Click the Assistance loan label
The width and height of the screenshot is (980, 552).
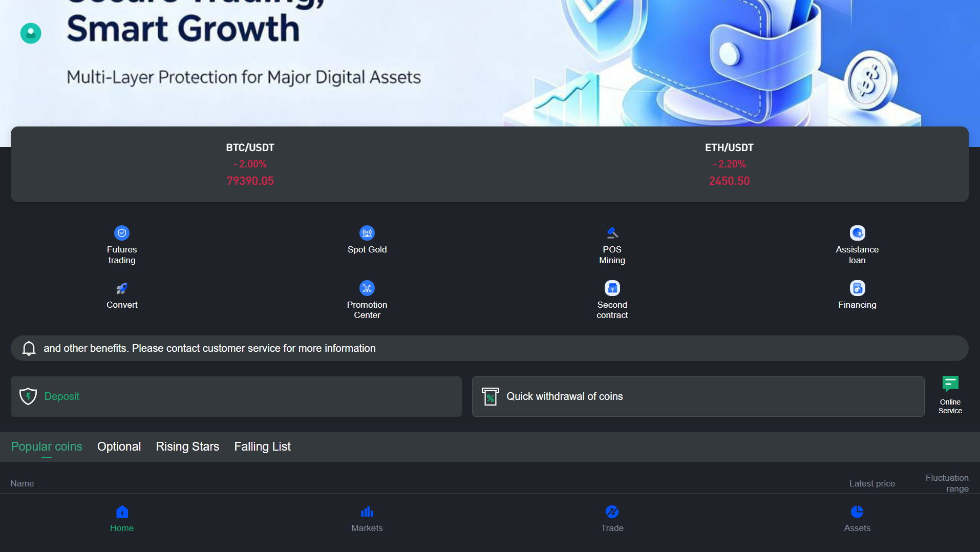857,254
